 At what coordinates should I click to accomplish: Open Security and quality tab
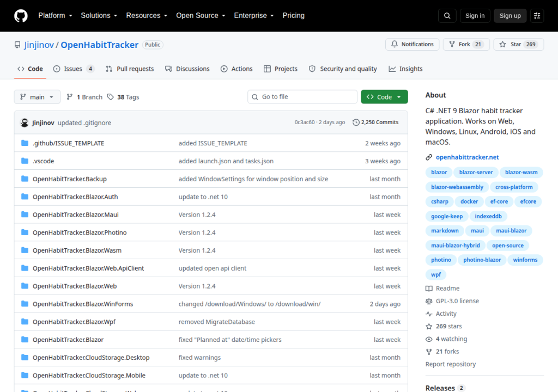coord(343,69)
